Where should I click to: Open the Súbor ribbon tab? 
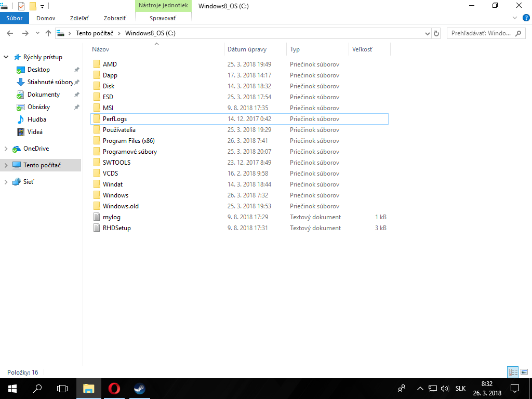(x=14, y=18)
